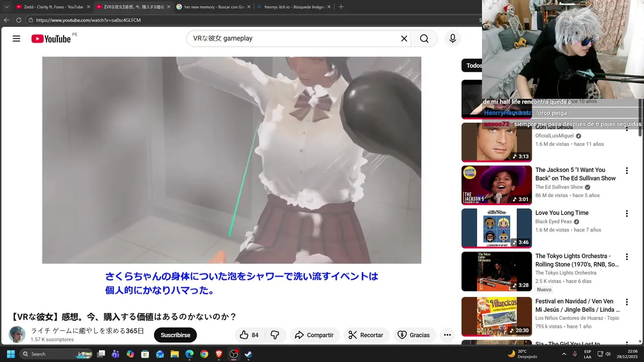Open the tab list dropdown arrow
The height and width of the screenshot is (362, 644).
coord(7,7)
